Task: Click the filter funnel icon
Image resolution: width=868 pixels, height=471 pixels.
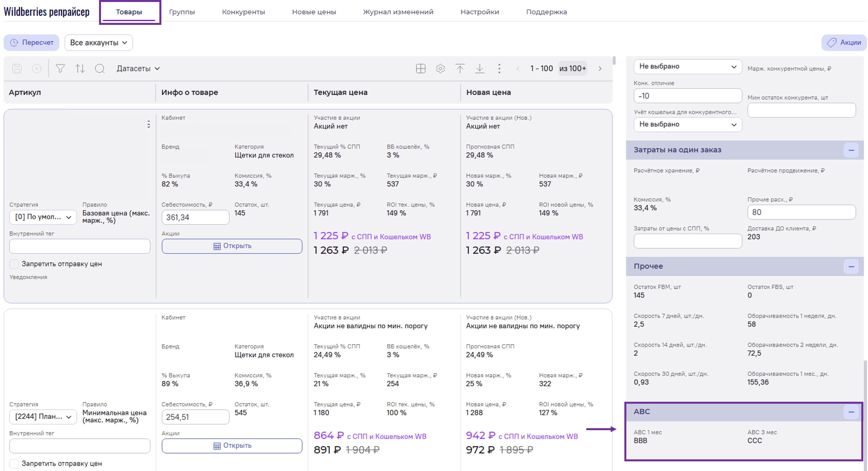Action: pyautogui.click(x=60, y=68)
